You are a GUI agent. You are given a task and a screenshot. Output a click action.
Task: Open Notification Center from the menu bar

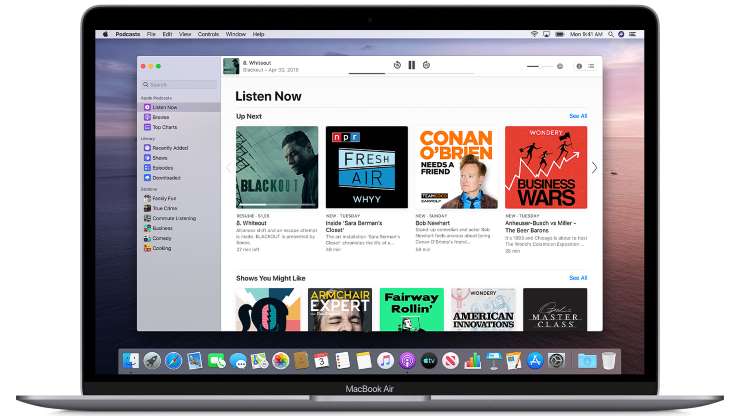click(632, 34)
